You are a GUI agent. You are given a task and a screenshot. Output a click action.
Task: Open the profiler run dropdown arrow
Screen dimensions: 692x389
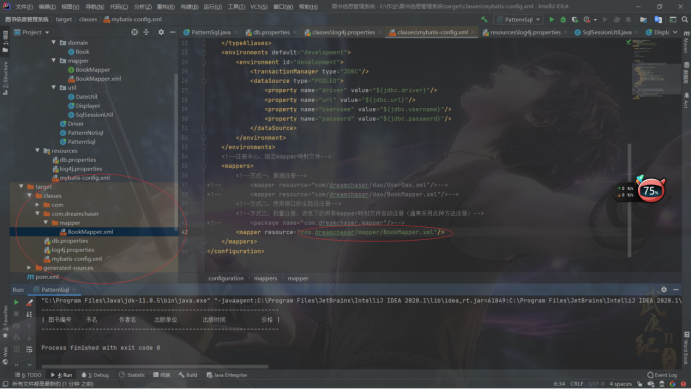pyautogui.click(x=595, y=20)
